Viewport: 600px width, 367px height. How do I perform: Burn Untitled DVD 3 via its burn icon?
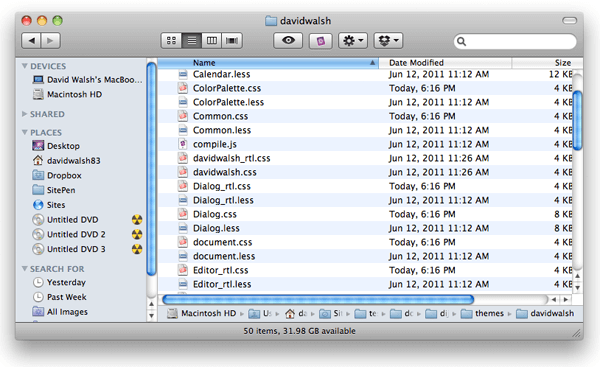pos(137,249)
